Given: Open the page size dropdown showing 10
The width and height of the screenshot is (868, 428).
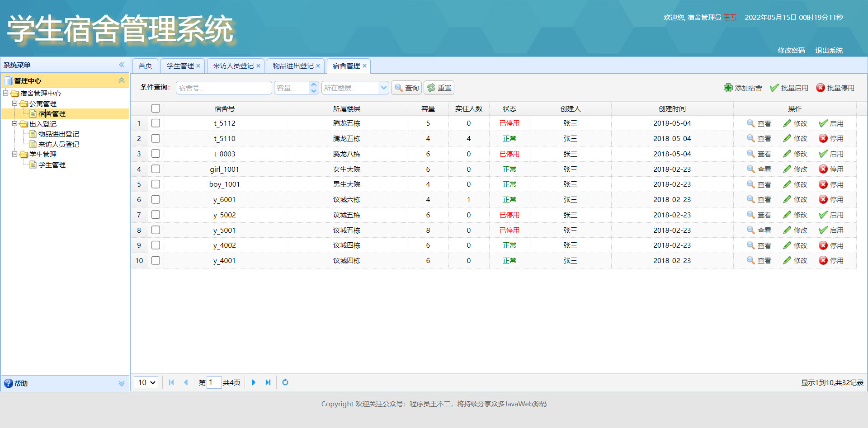Looking at the screenshot, I should (146, 382).
